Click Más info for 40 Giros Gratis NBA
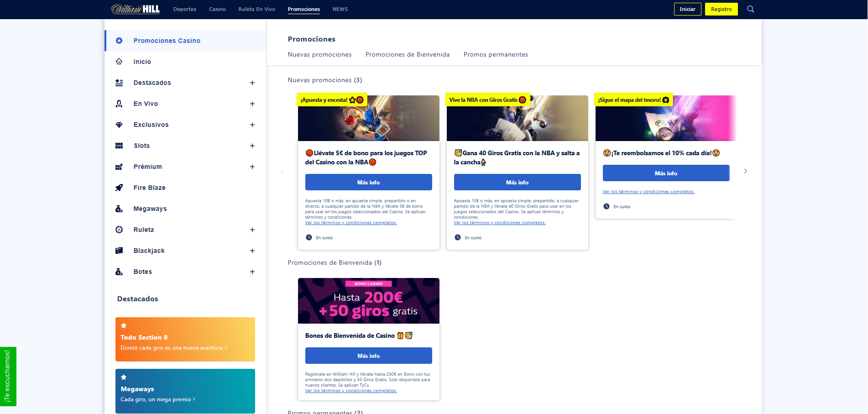The width and height of the screenshot is (868, 414). 517,182
